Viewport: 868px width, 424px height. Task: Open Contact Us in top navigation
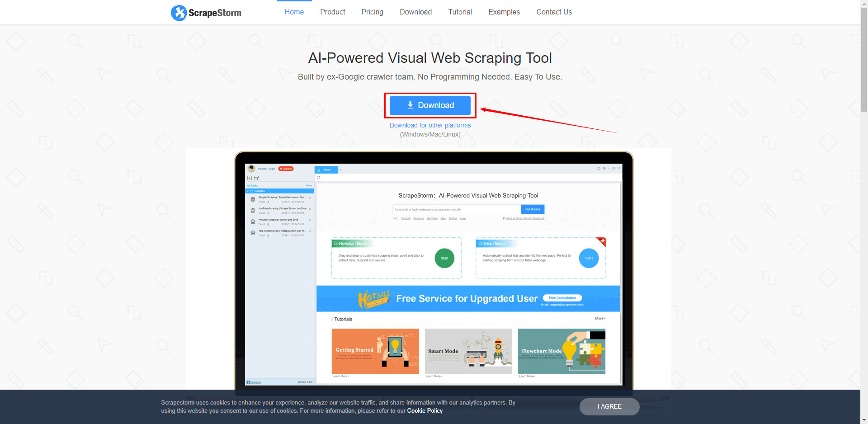pos(554,12)
